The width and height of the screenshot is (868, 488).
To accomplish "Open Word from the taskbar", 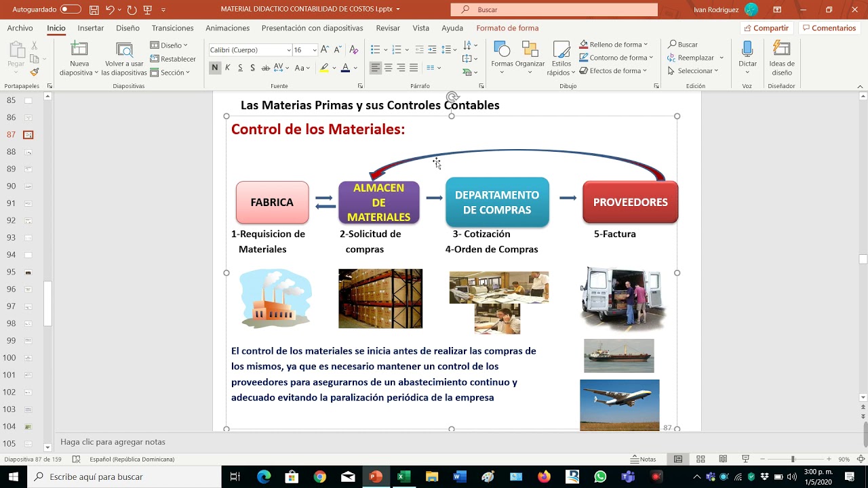I will 459,476.
